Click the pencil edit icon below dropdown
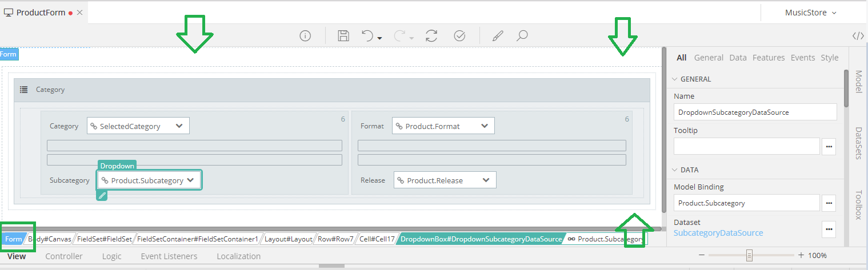This screenshot has width=868, height=270. (102, 195)
